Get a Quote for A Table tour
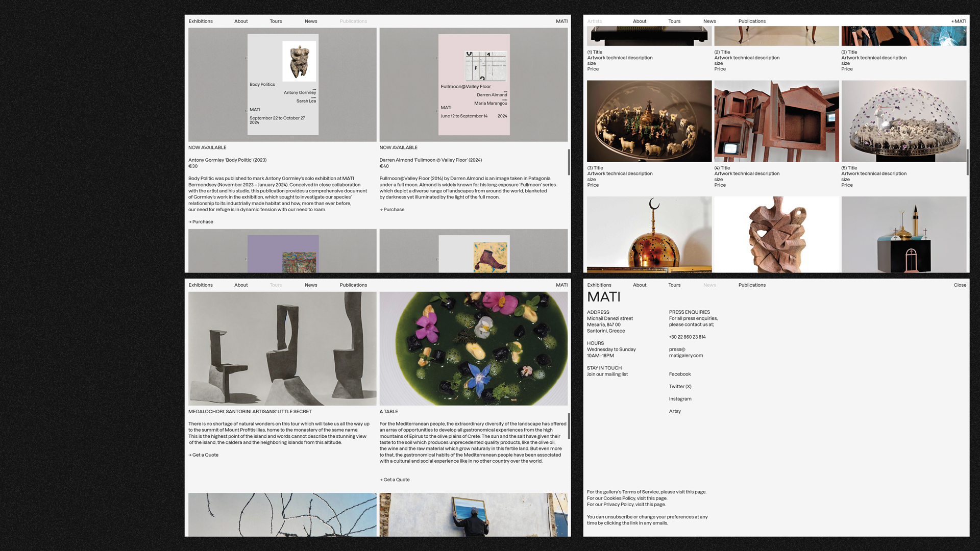Viewport: 980px width, 551px height. (x=395, y=480)
